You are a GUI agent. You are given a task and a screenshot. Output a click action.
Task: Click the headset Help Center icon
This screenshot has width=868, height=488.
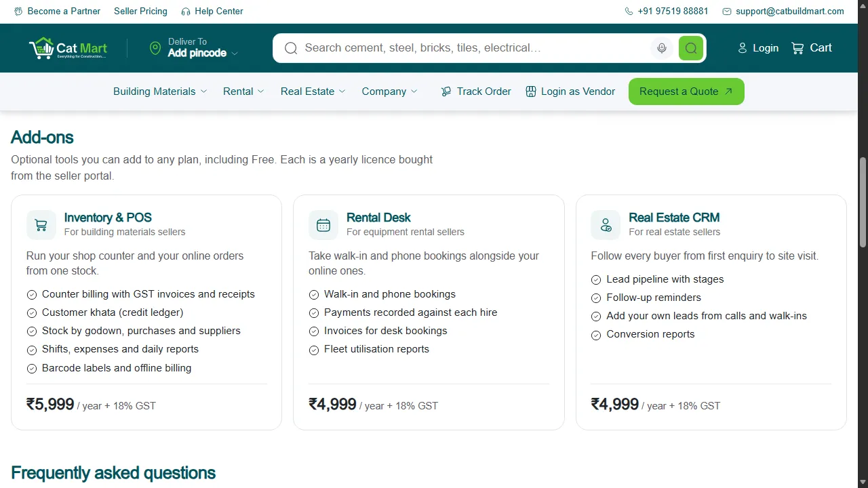click(186, 12)
